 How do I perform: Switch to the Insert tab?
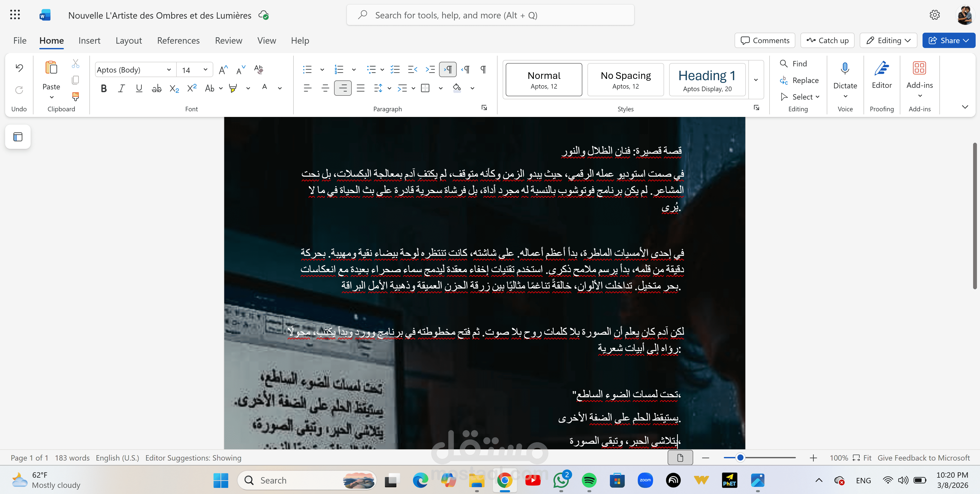(89, 40)
